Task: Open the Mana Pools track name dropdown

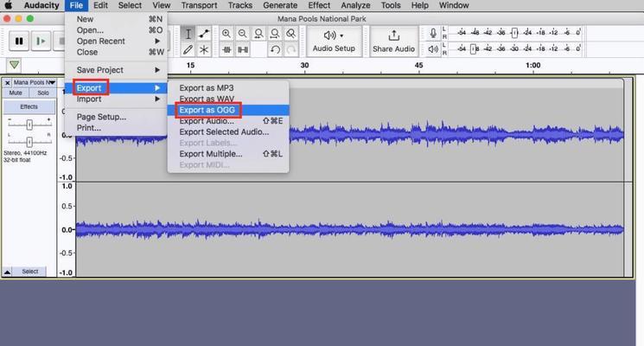Action: coord(34,82)
